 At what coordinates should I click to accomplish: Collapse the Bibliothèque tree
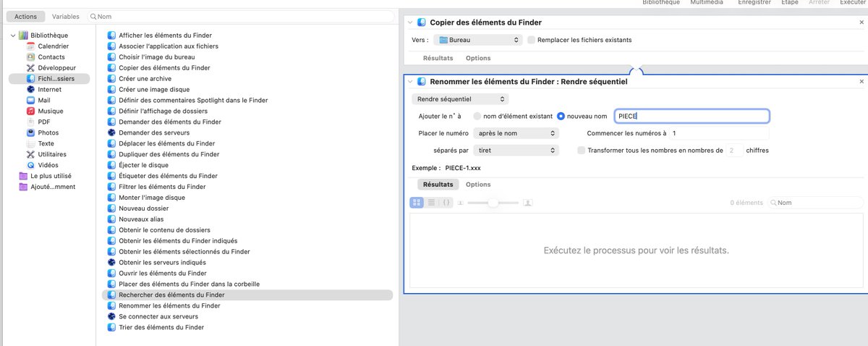tap(13, 35)
